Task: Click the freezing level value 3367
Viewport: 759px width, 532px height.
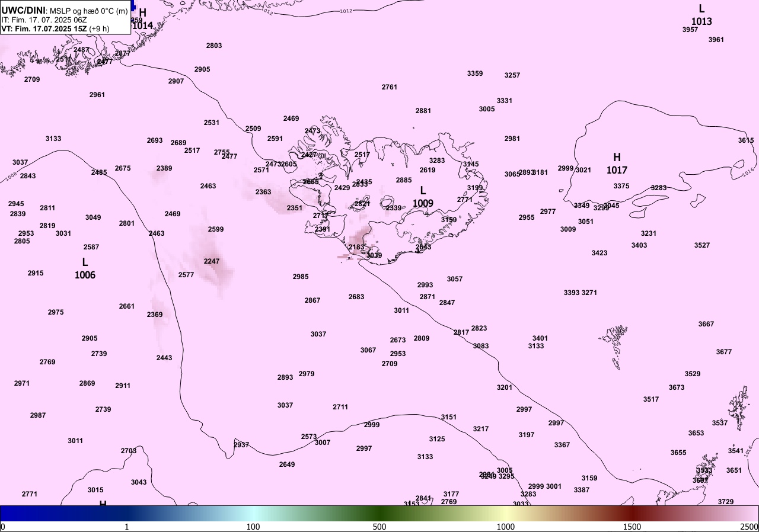Action: [562, 445]
